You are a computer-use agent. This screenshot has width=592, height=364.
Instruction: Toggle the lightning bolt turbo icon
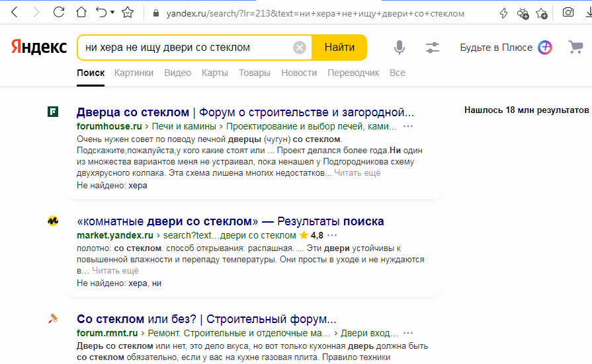pos(503,13)
